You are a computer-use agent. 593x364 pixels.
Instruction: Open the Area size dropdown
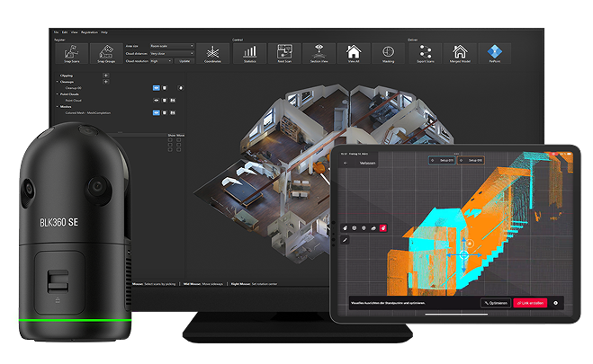point(171,46)
